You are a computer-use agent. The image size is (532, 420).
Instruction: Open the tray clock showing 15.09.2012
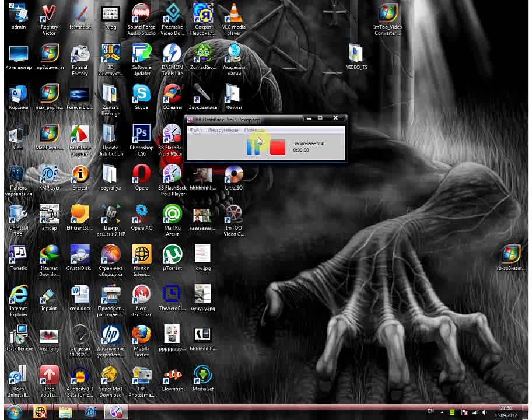coord(506,411)
